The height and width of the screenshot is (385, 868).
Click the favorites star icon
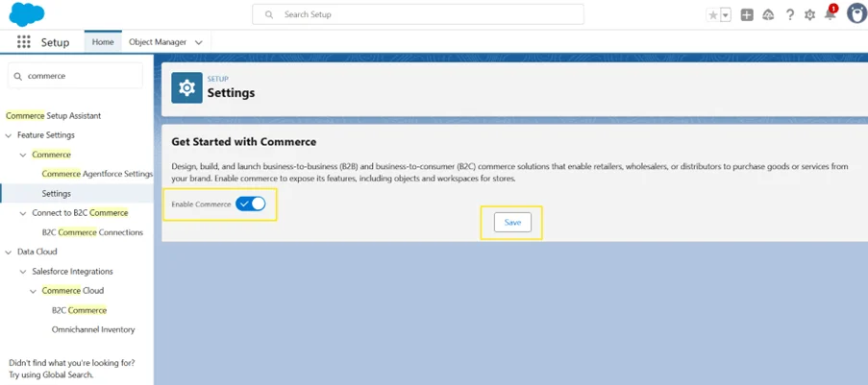click(x=713, y=15)
